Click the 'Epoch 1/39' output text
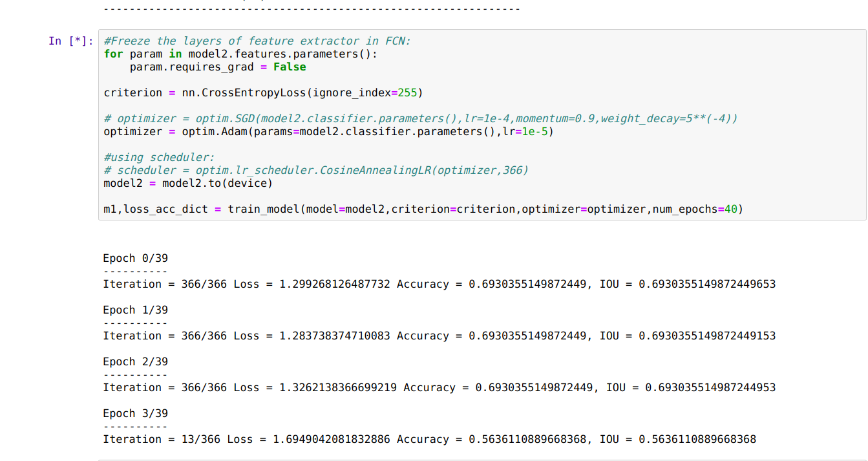 pos(136,310)
